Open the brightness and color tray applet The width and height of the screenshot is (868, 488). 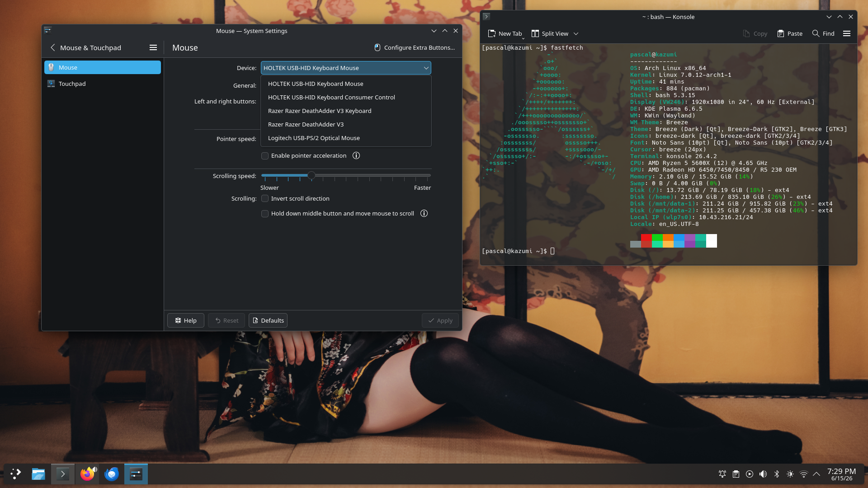point(790,474)
